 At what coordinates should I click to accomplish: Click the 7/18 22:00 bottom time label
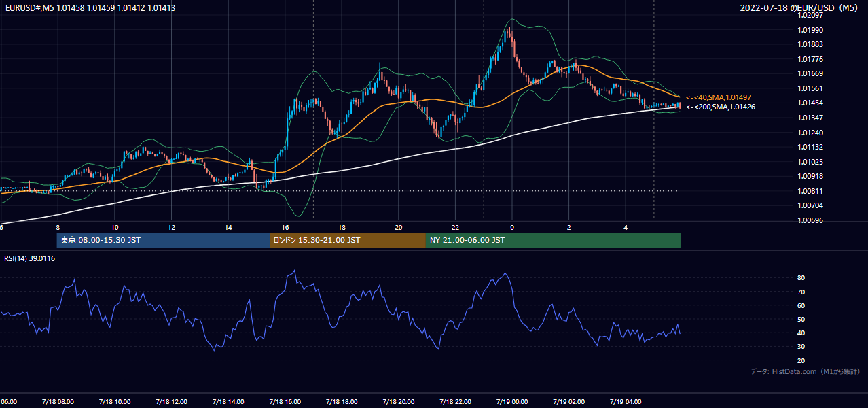pos(455,402)
